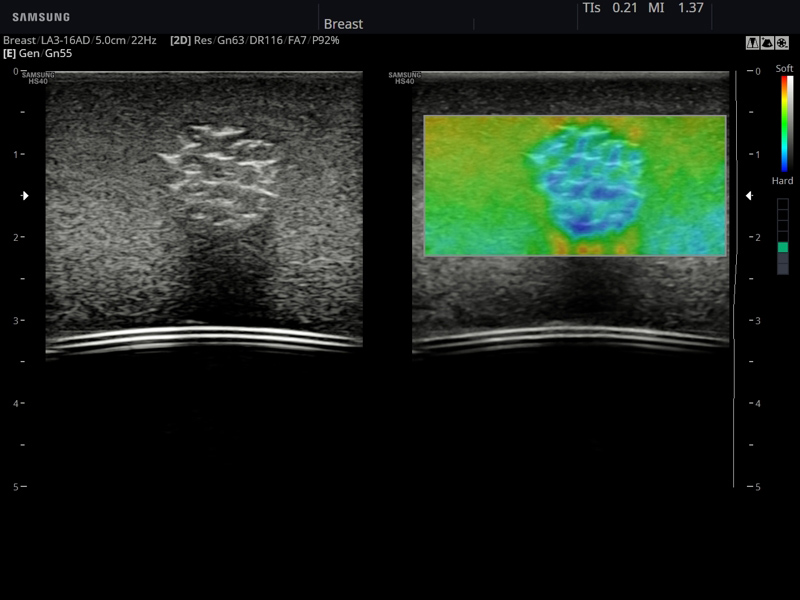Viewport: 800px width, 600px height.
Task: Click the Breast preset label in header
Action: click(343, 24)
